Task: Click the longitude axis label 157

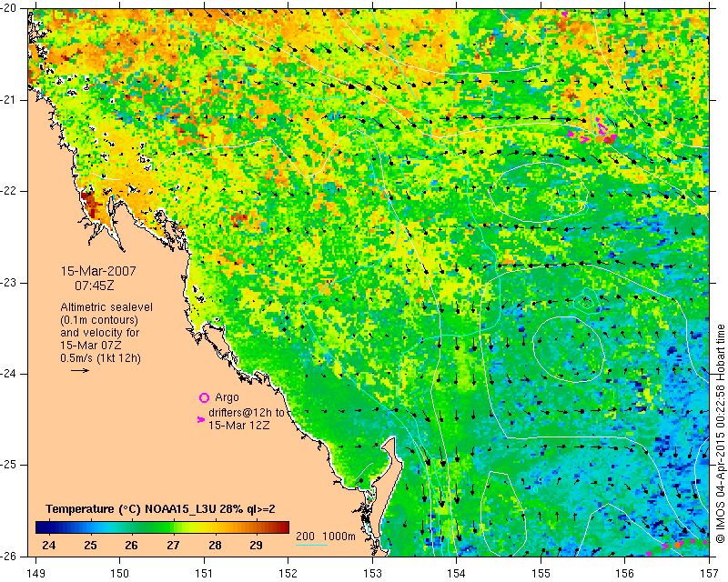Action: (710, 574)
